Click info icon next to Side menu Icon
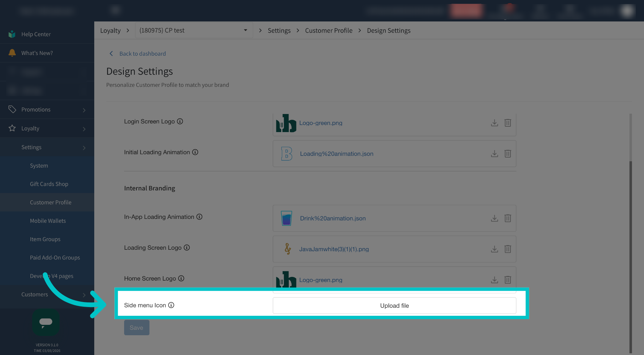This screenshot has width=644, height=355. click(x=171, y=305)
